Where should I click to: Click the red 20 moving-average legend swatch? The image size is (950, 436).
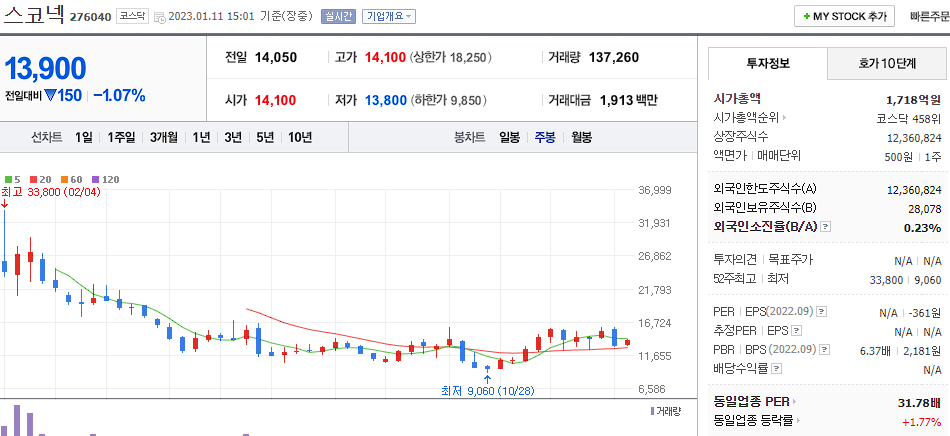tap(33, 179)
